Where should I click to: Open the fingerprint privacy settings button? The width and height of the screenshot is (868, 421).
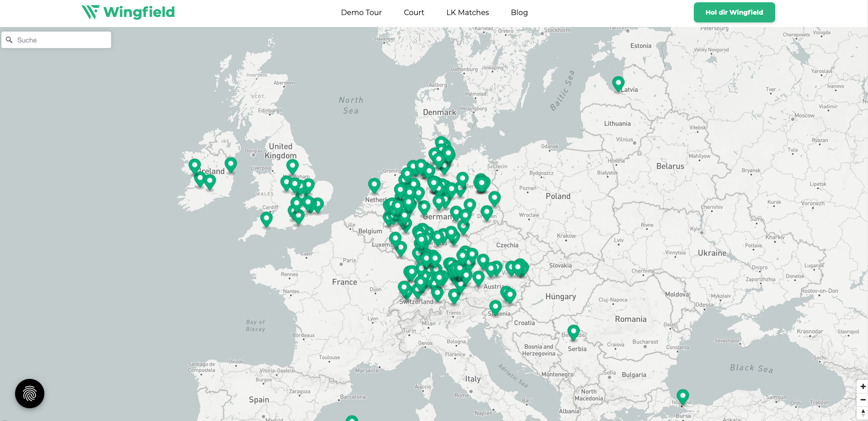click(x=30, y=394)
